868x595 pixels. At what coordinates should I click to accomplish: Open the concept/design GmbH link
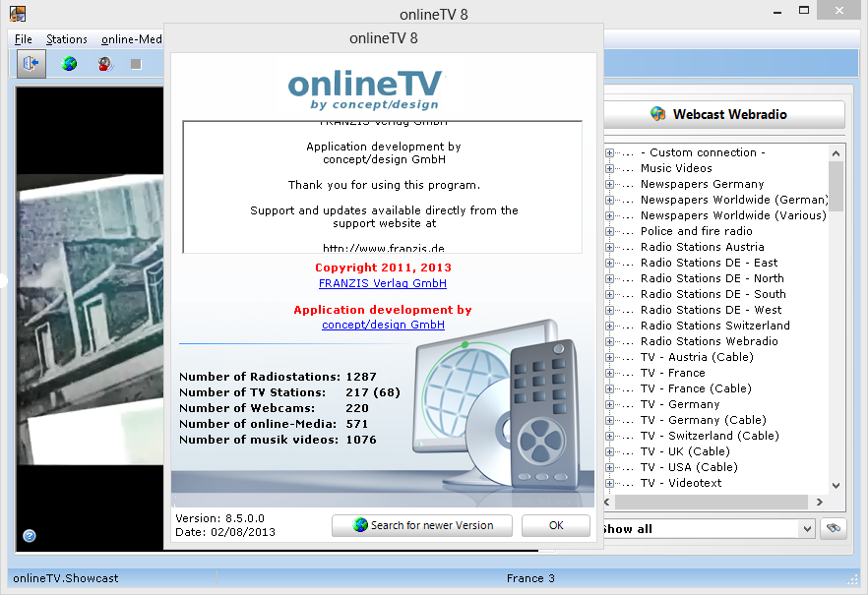point(383,325)
